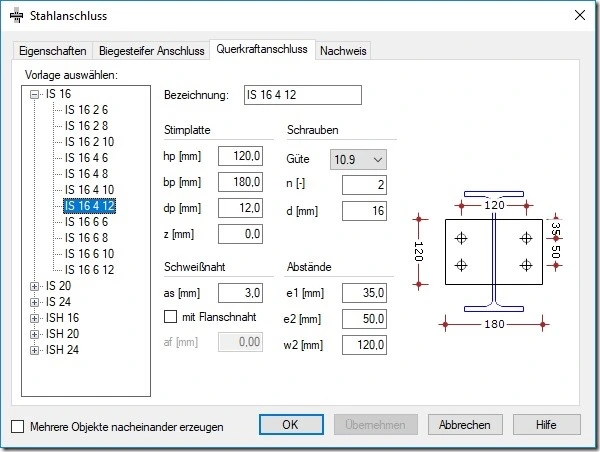Select the Querkraftanschluss tab
The width and height of the screenshot is (600, 452).
tap(262, 49)
